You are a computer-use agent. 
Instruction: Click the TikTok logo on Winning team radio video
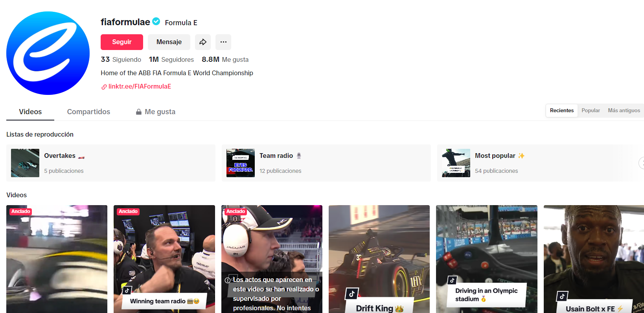(127, 291)
